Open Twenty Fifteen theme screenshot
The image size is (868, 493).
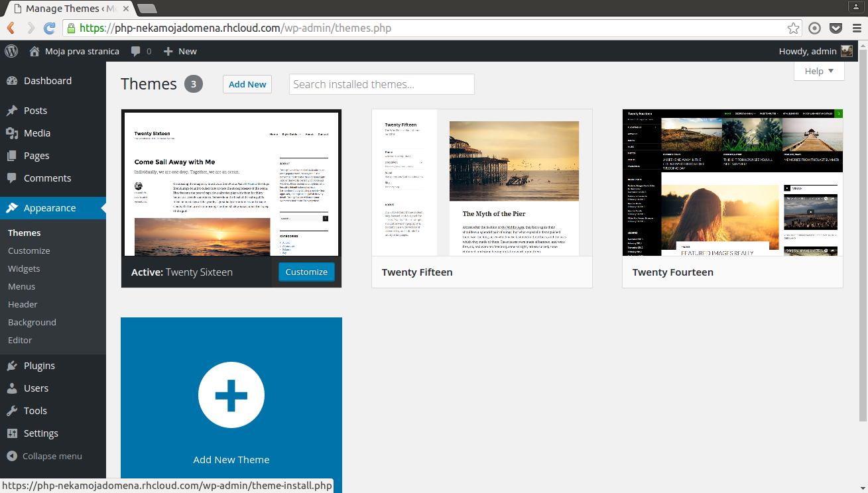coord(482,183)
